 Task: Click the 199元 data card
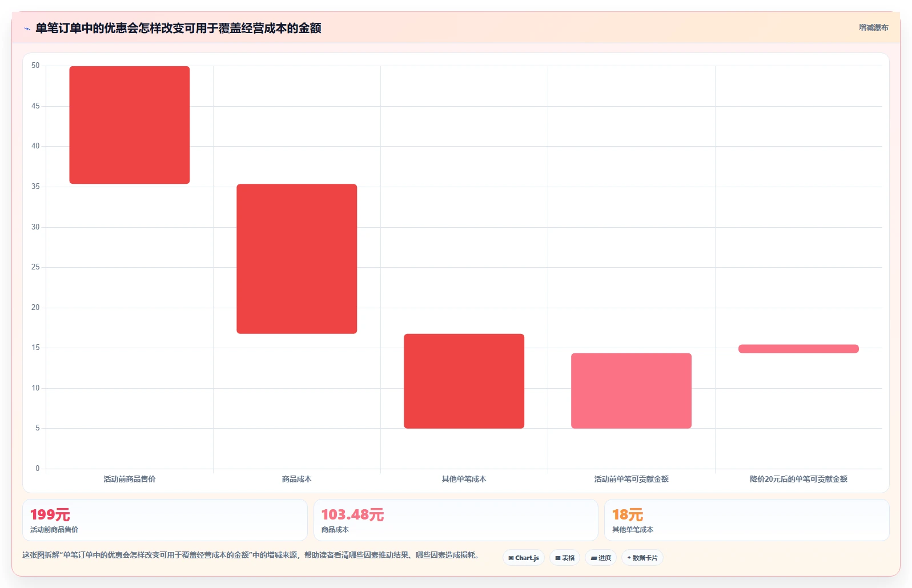click(165, 520)
